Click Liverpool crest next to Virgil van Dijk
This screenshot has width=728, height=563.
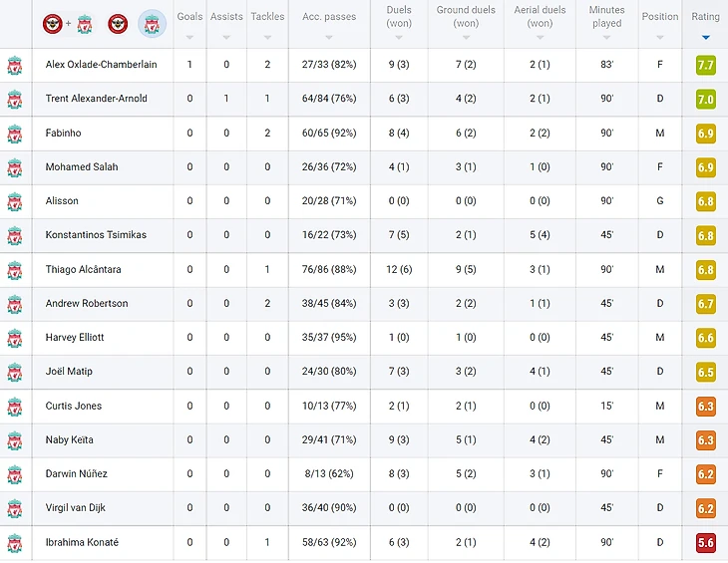click(x=14, y=508)
